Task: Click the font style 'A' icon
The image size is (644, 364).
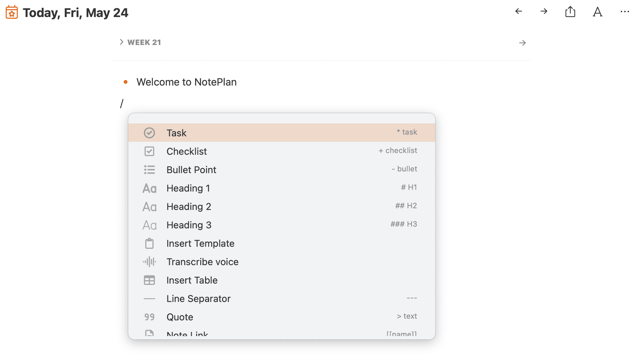Action: [598, 12]
